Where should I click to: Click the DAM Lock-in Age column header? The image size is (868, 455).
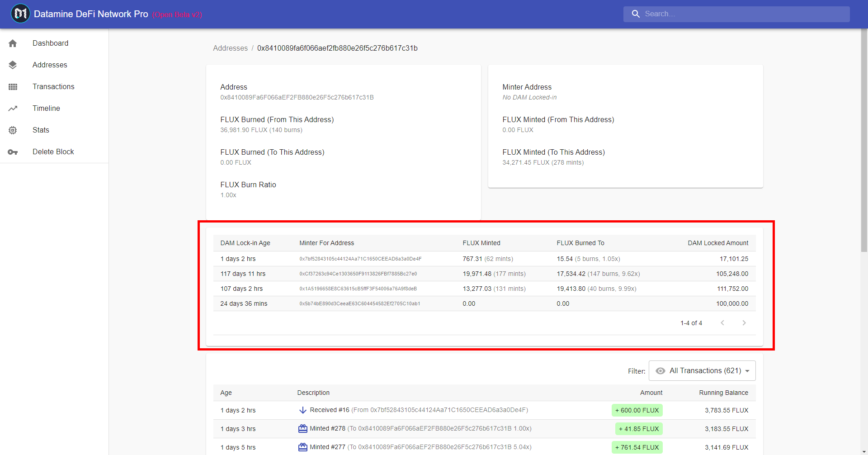(245, 243)
